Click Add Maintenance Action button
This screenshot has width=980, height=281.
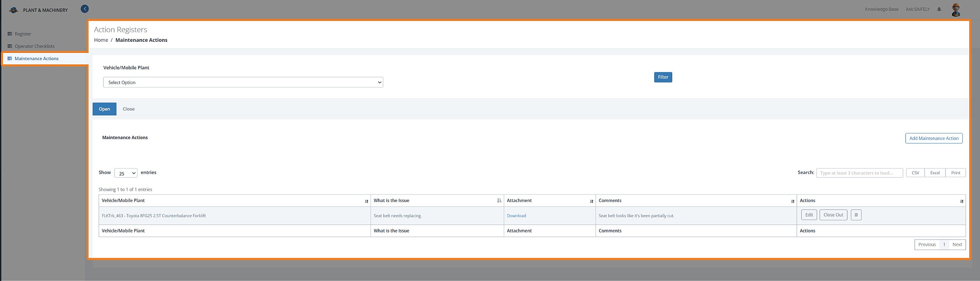[x=934, y=138]
